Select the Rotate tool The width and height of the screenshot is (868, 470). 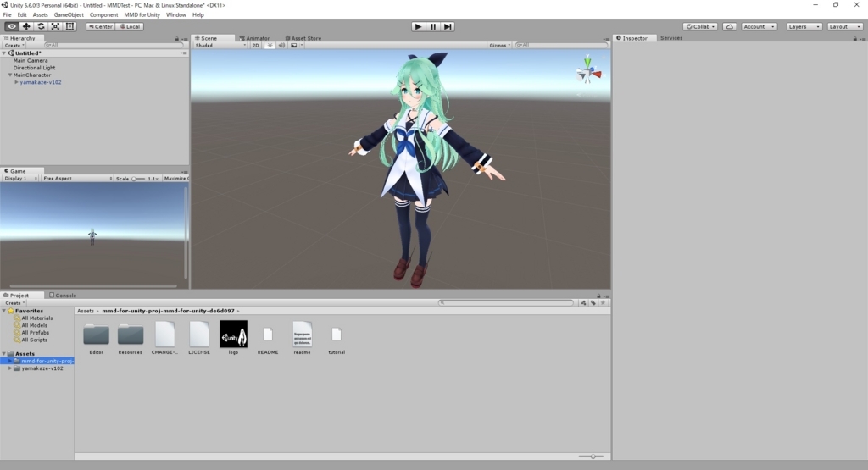[41, 26]
